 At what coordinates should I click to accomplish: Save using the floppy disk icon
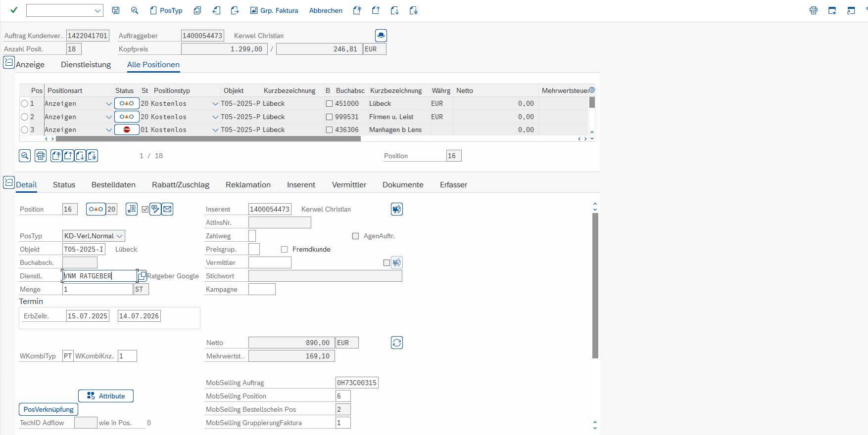pyautogui.click(x=116, y=10)
